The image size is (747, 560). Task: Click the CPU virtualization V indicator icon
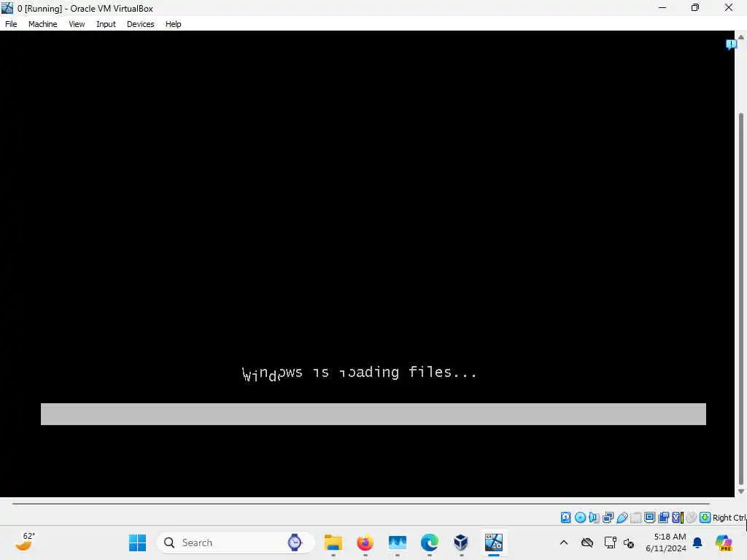(x=677, y=517)
